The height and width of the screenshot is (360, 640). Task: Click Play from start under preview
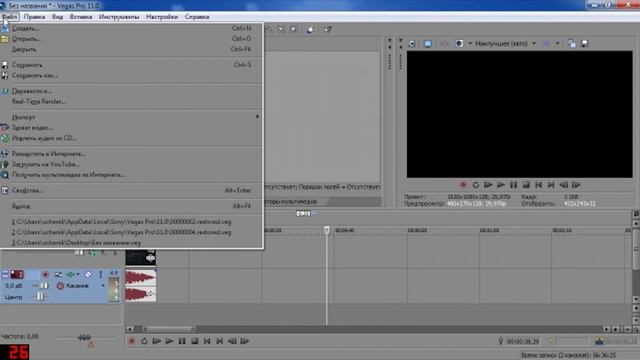(x=488, y=185)
